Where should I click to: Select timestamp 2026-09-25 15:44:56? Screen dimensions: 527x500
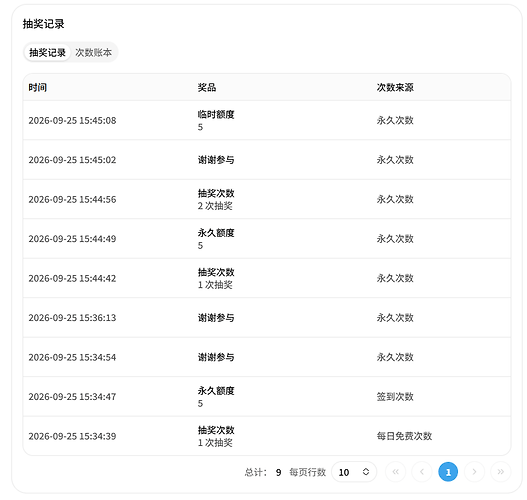click(72, 199)
